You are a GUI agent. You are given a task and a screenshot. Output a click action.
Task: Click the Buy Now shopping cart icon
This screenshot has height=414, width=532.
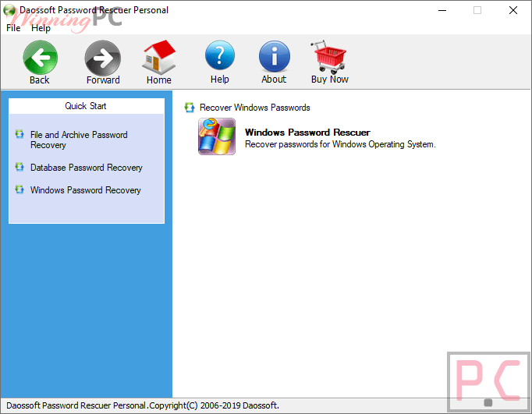(328, 57)
